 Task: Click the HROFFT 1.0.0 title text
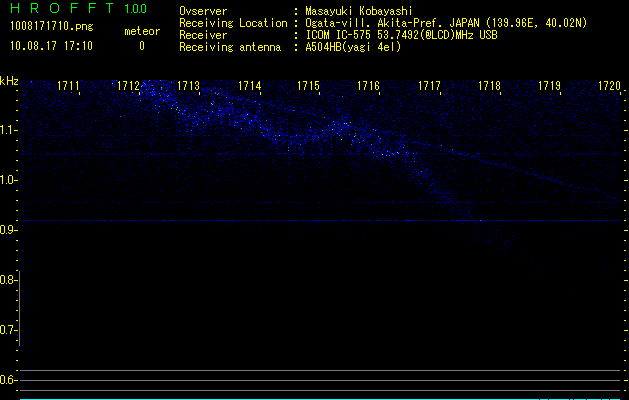click(79, 8)
